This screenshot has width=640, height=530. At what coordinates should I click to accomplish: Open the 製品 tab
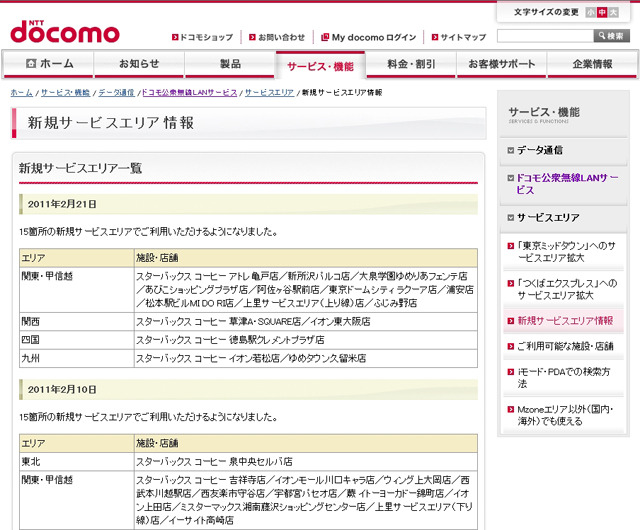point(230,64)
